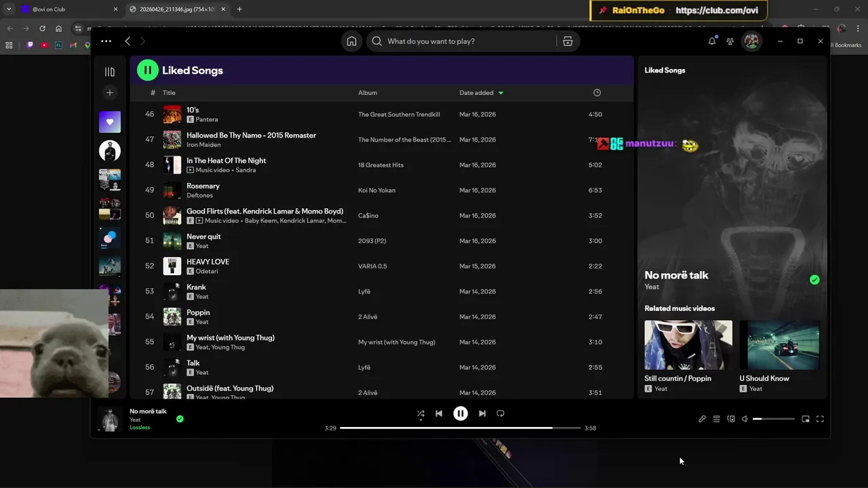Image resolution: width=868 pixels, height=488 pixels.
Task: Adjust the volume slider
Action: pyautogui.click(x=773, y=419)
